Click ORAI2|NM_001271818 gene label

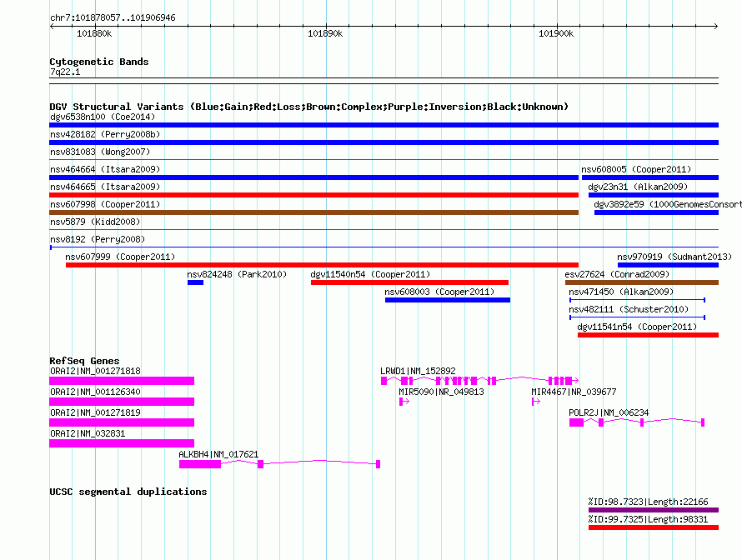[x=95, y=372]
